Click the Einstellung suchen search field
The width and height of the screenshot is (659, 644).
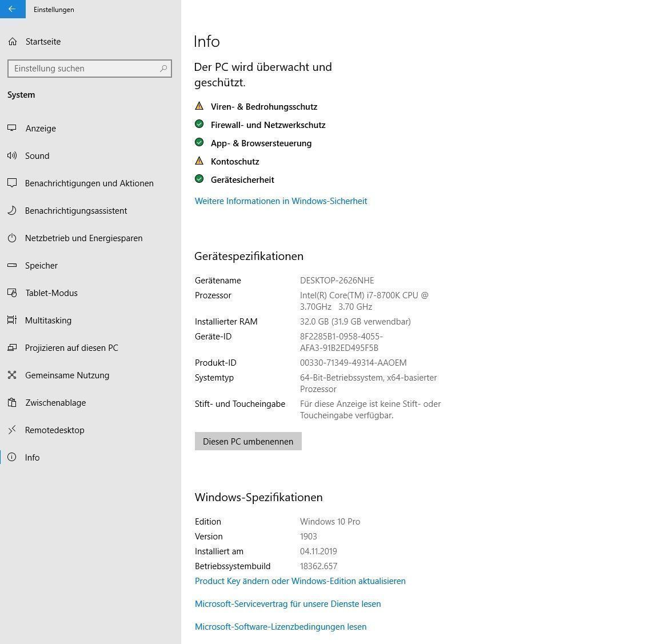point(90,69)
